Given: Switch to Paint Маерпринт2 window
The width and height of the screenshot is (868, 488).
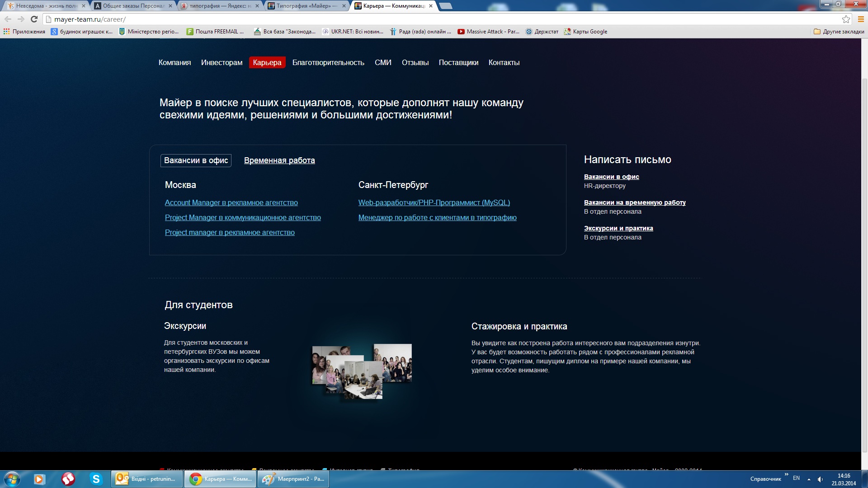Looking at the screenshot, I should pos(293,479).
